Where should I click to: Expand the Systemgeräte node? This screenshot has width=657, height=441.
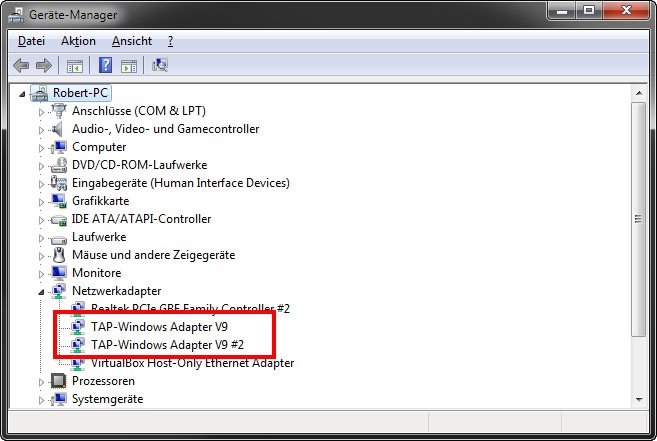click(41, 400)
